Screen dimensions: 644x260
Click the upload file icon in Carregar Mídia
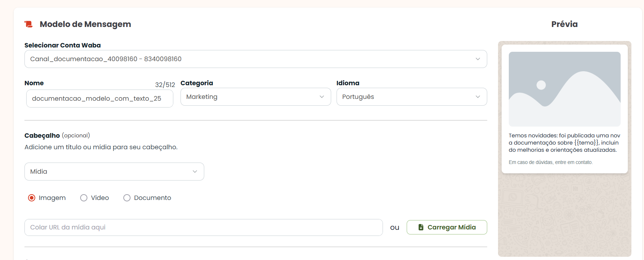(x=421, y=227)
